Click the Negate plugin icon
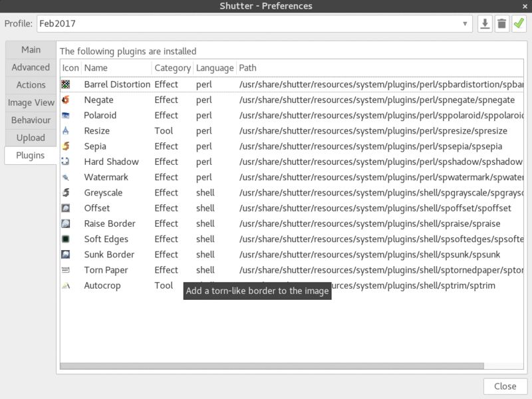 65,100
